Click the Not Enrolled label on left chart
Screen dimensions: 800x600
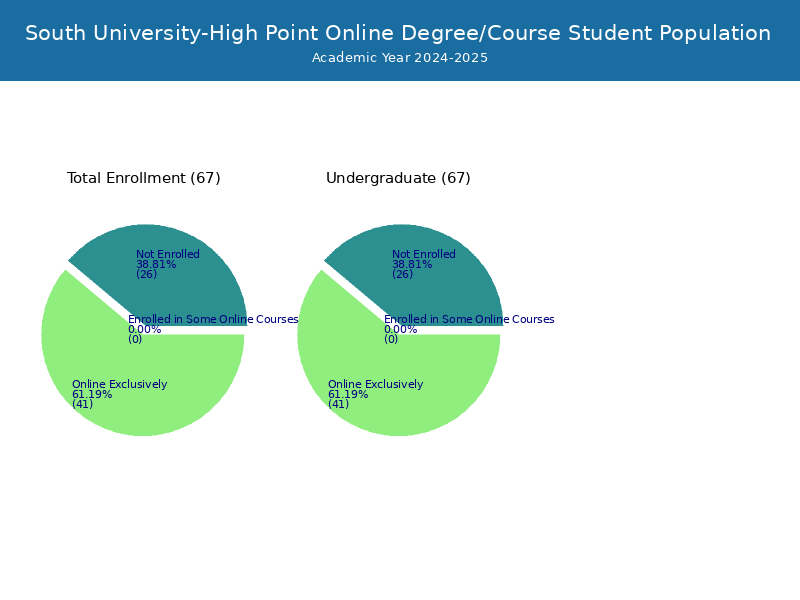point(168,254)
